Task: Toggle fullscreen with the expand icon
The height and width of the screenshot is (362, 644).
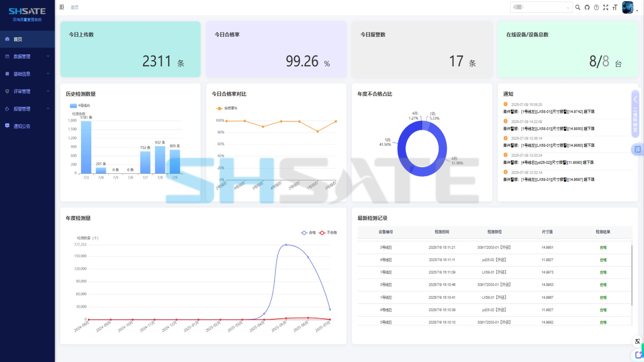Action: [606, 8]
